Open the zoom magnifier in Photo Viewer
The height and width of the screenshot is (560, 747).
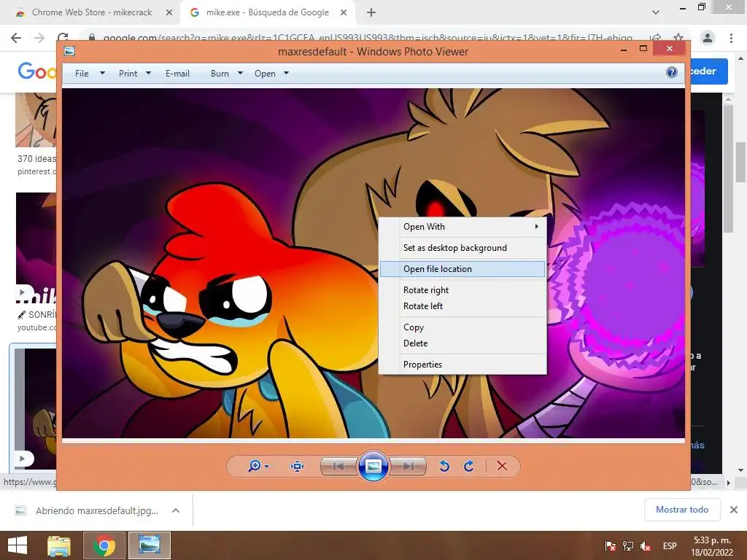click(255, 466)
